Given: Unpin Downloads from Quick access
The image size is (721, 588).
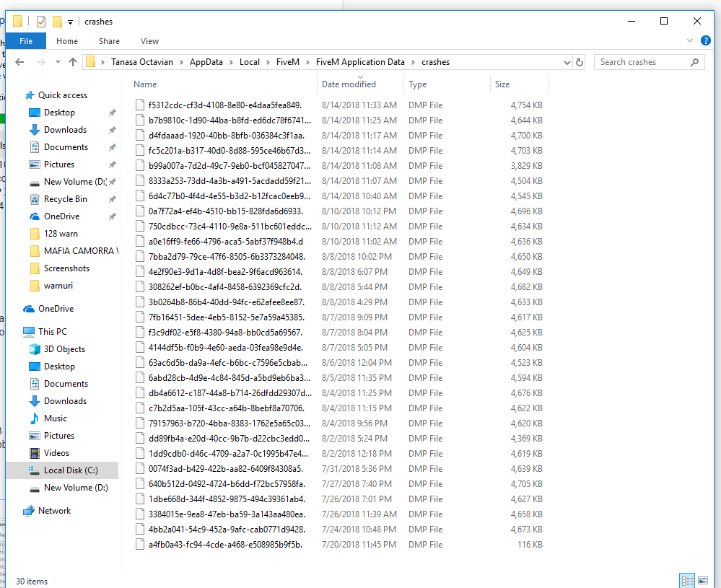Looking at the screenshot, I should 112,129.
